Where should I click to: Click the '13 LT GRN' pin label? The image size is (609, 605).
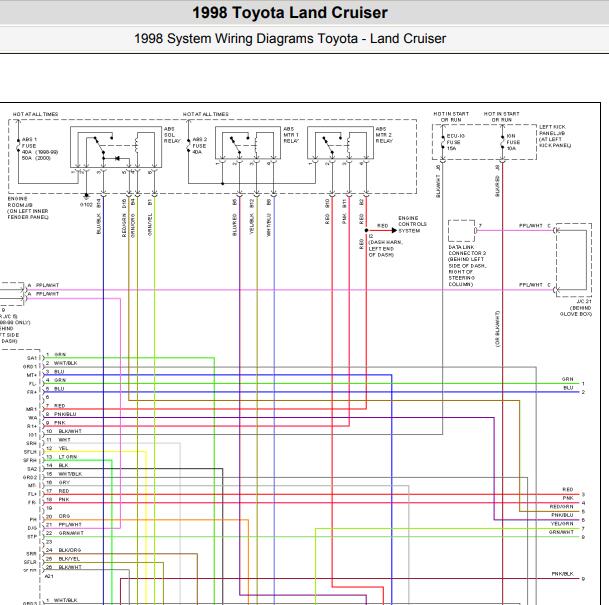click(61, 457)
